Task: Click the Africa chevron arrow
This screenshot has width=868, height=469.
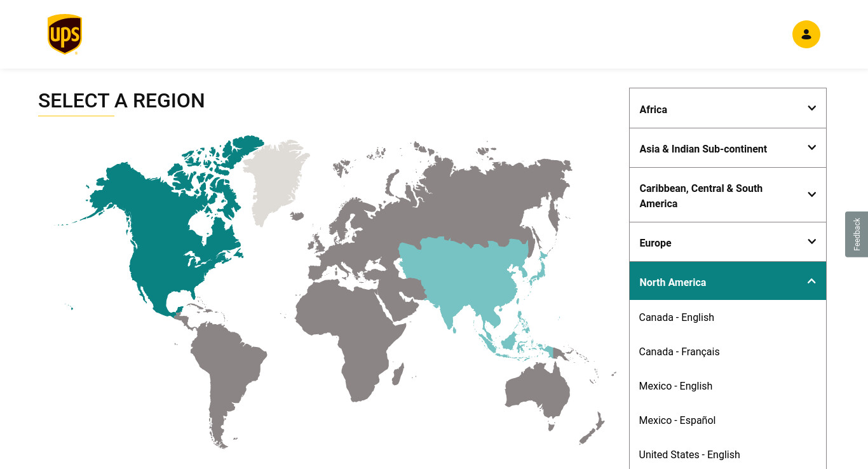Action: click(x=811, y=108)
